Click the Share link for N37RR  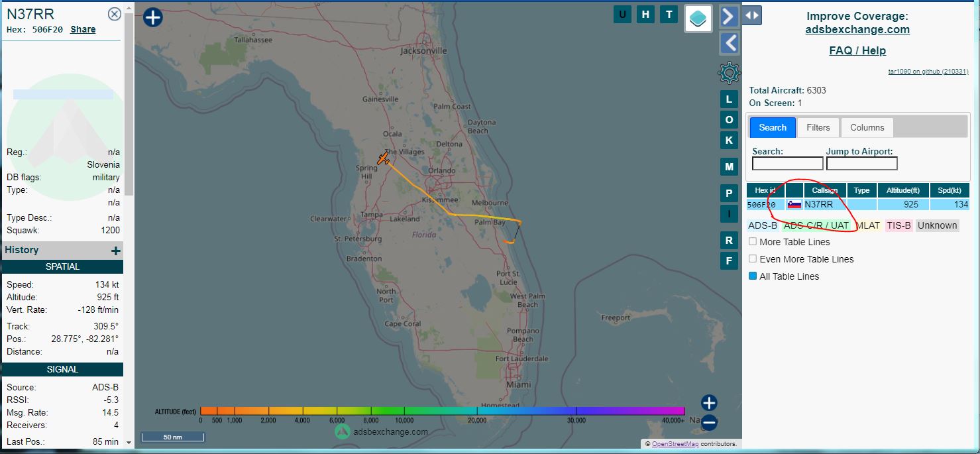click(83, 29)
